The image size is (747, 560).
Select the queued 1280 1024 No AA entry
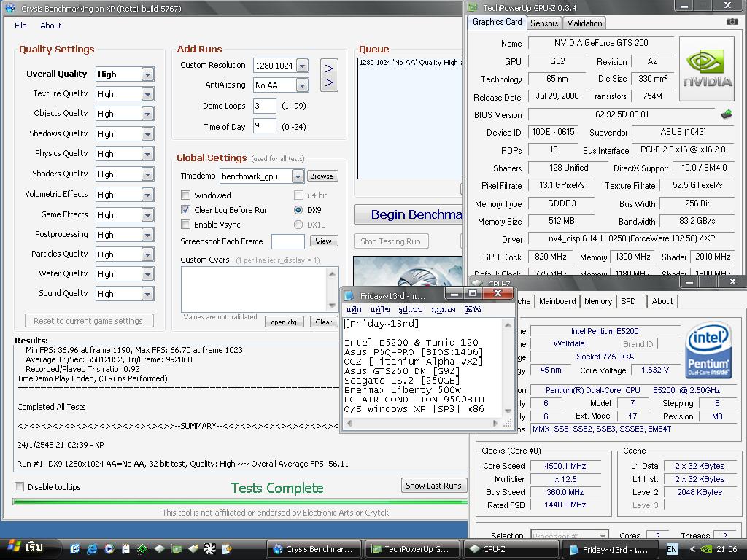[x=410, y=63]
